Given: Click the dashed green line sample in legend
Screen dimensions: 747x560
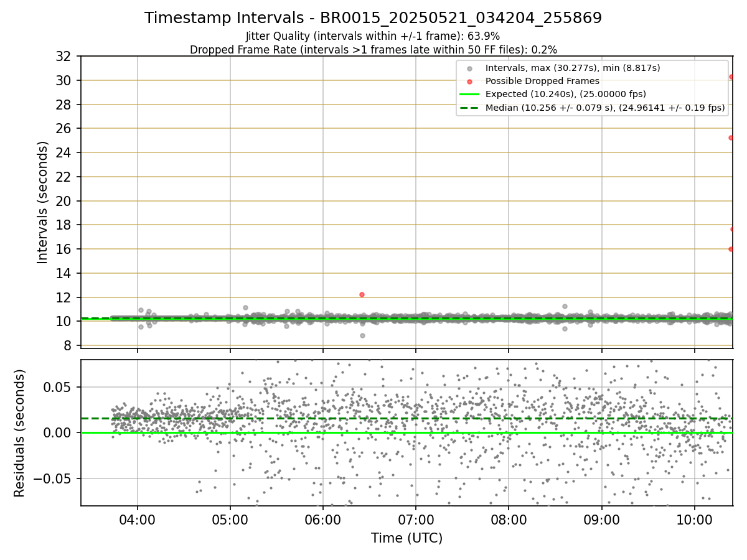Looking at the screenshot, I should click(469, 108).
